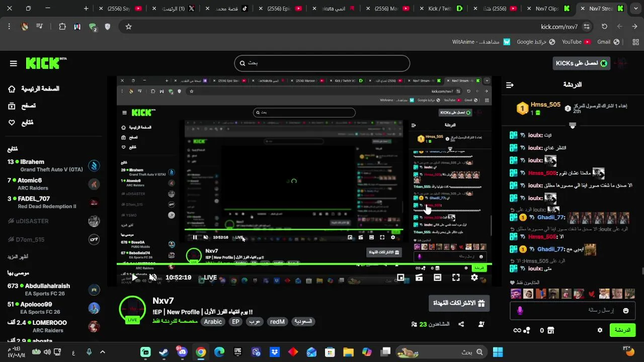Open the site info icon by kick.com/nxv7

[x=587, y=27]
